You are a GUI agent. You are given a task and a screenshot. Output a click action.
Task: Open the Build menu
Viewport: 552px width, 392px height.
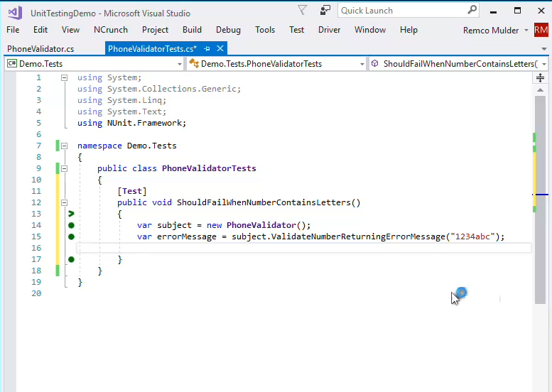tap(192, 30)
